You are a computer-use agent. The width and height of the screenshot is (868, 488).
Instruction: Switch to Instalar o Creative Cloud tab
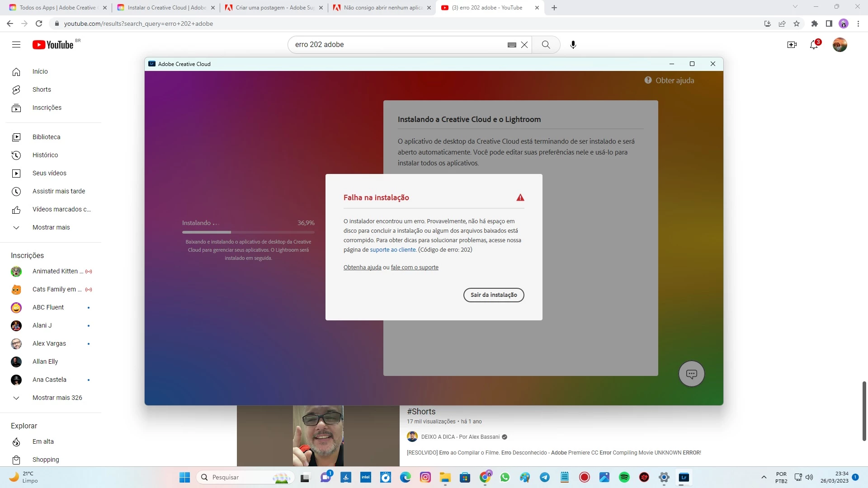166,8
